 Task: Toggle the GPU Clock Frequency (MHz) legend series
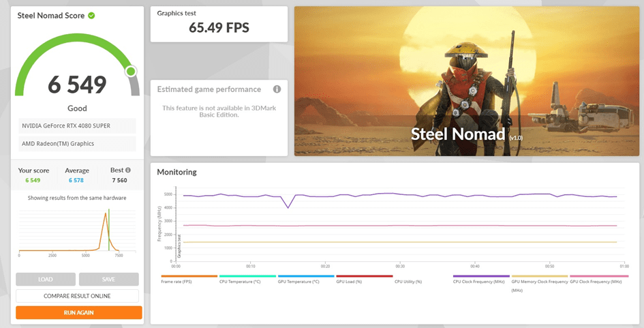coord(598,279)
